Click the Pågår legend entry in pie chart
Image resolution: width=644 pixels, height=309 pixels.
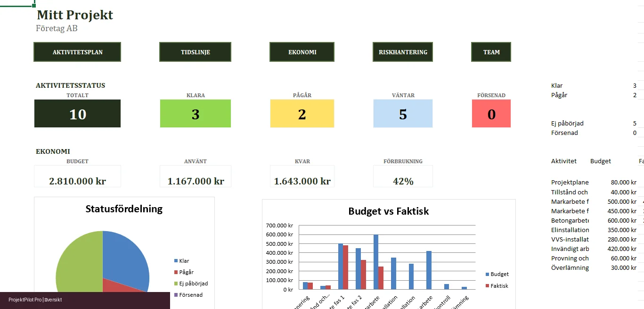184,272
